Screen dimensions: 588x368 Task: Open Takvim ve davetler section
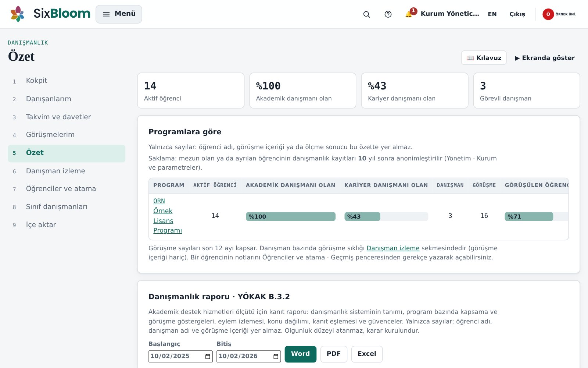coord(67,117)
